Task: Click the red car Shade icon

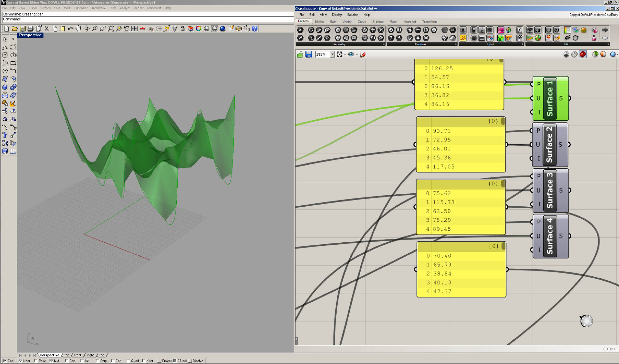Action: (143, 29)
